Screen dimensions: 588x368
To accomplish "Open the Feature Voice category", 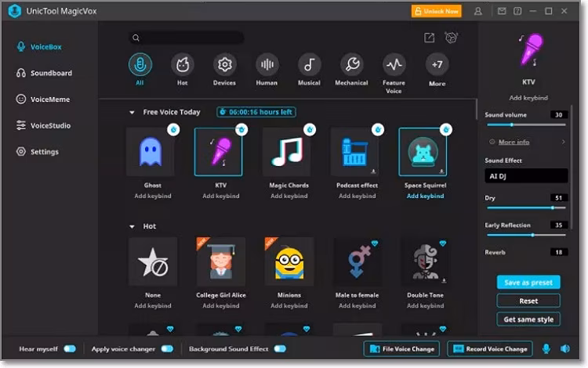I will pyautogui.click(x=394, y=64).
